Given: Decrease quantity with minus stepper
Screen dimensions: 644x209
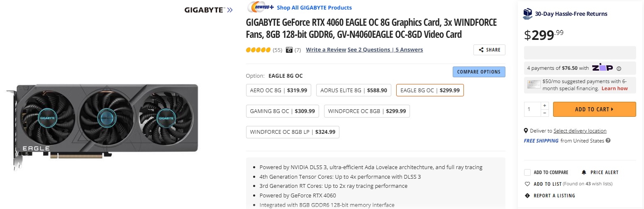Looking at the screenshot, I should (545, 113).
